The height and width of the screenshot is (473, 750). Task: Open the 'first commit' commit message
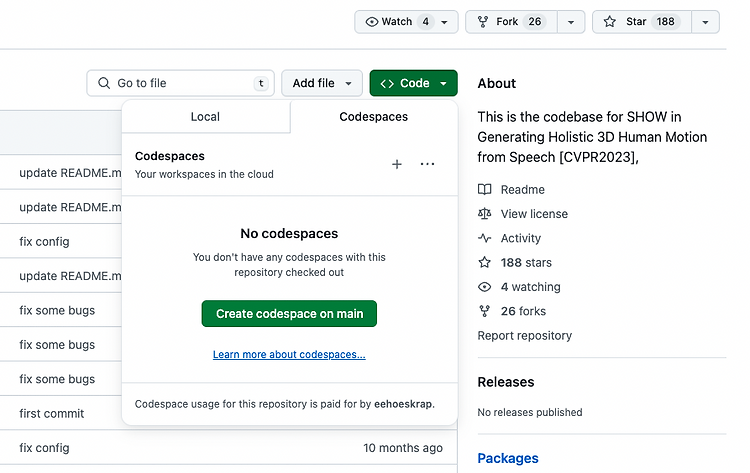coord(52,414)
